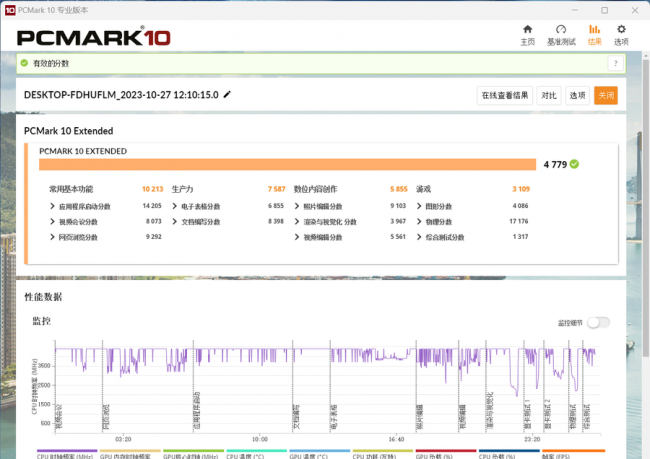The height and width of the screenshot is (459, 650).
Task: Select the blue GPU 温度 legend swatch
Action: point(320,451)
